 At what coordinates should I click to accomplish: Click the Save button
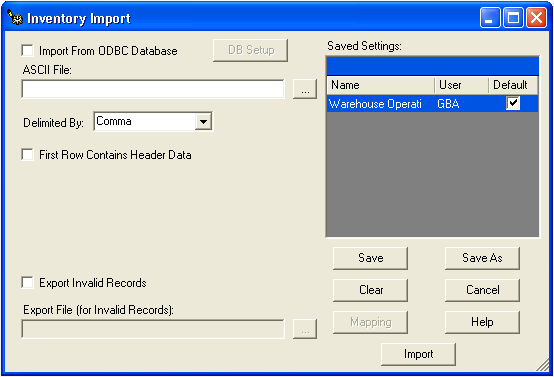[370, 258]
